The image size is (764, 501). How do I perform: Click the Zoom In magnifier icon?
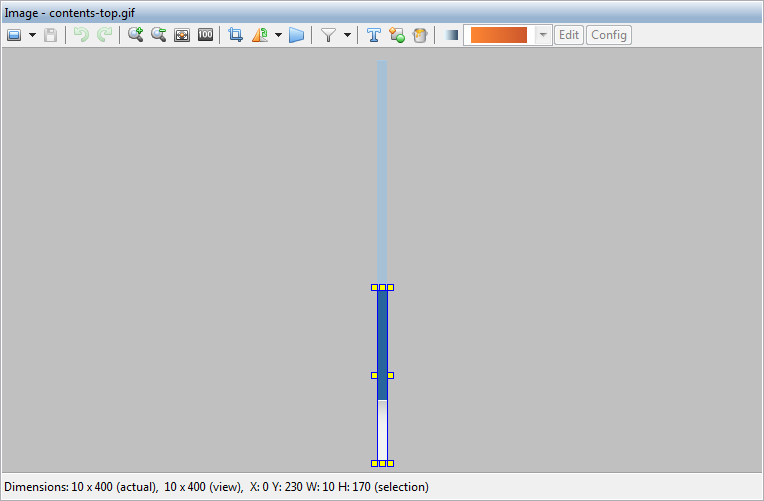pyautogui.click(x=135, y=35)
